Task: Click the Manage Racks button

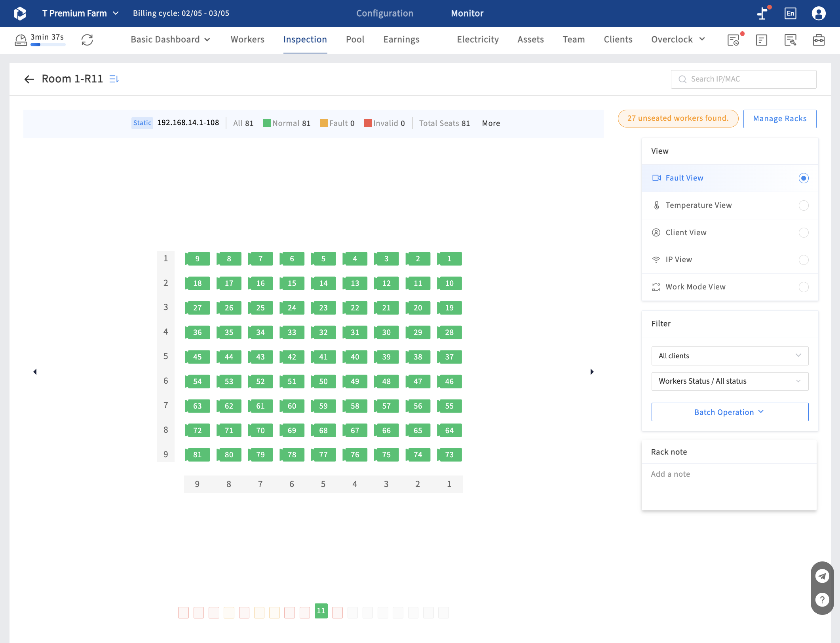Action: pyautogui.click(x=780, y=119)
